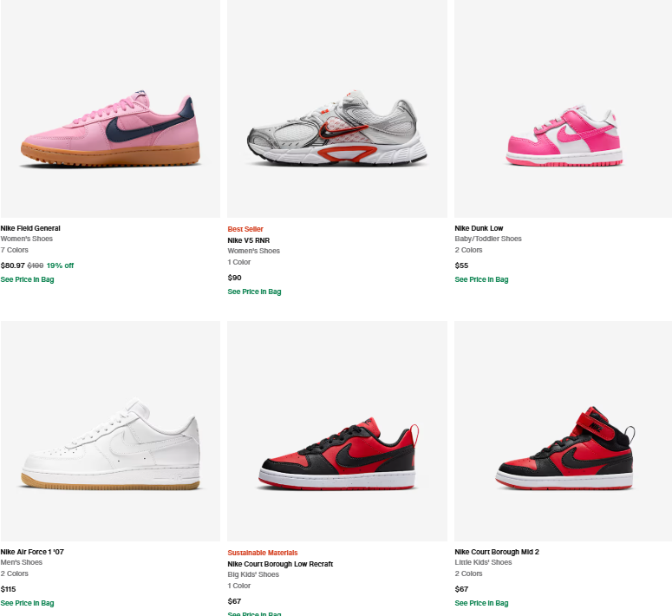
Task: Click the Nike Court Borough Low Recraft title
Action: click(x=280, y=564)
